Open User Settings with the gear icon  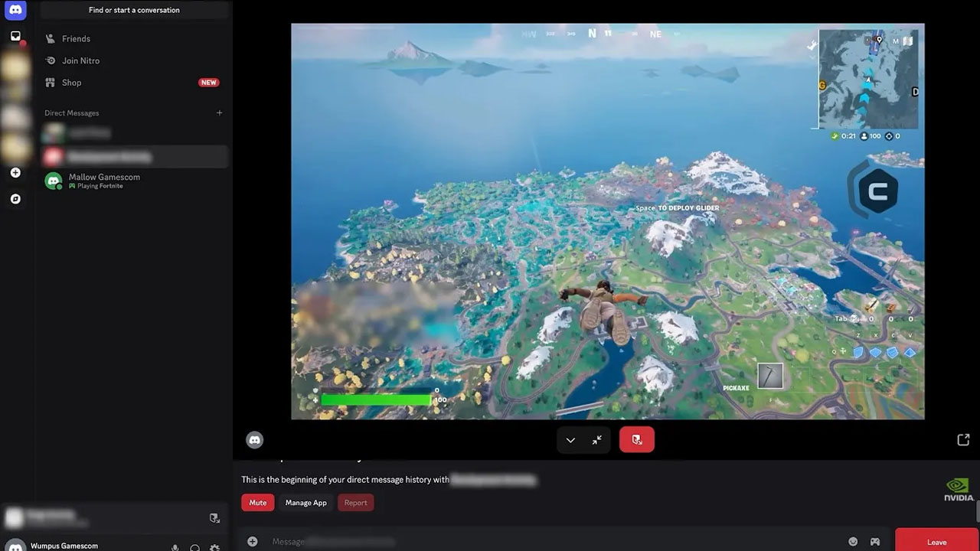tap(216, 548)
